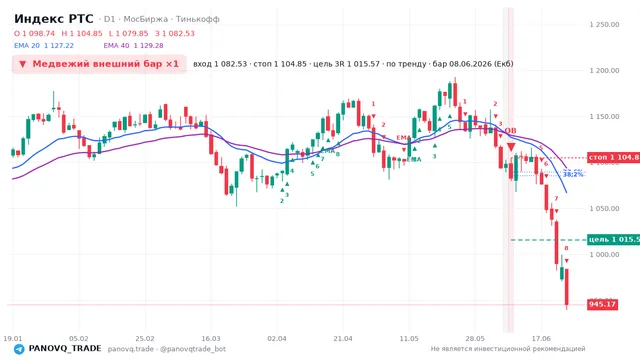Click the 1 200.00 price axis label
640x360 pixels.
point(604,71)
